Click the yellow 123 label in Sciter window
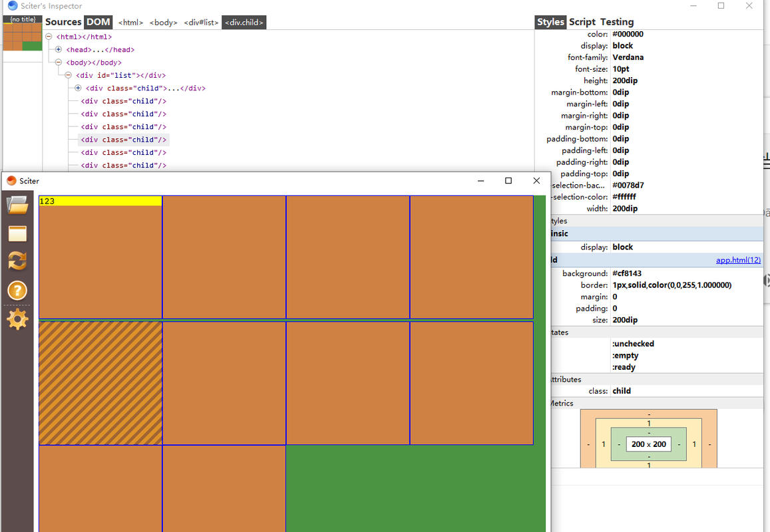770x532 pixels. 100,201
